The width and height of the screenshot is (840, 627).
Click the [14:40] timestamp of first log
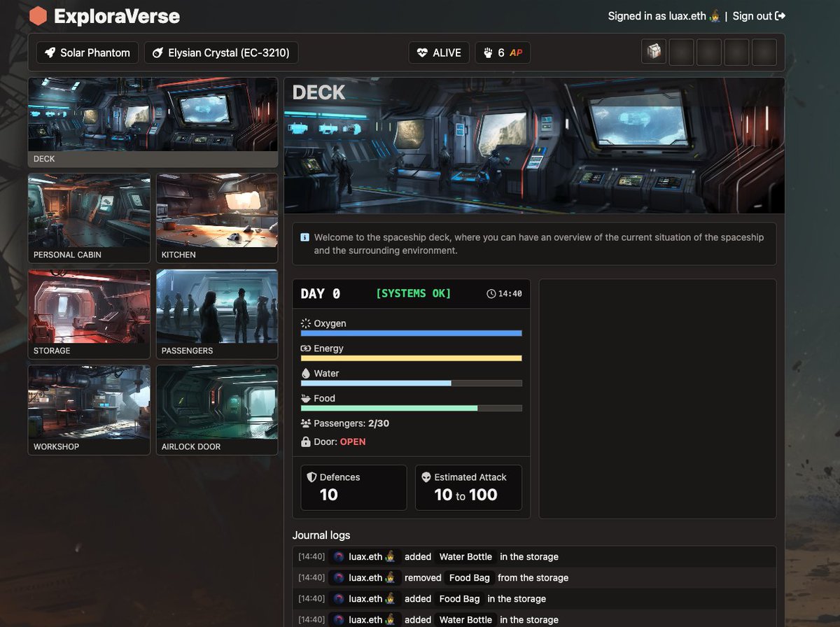[x=311, y=557]
